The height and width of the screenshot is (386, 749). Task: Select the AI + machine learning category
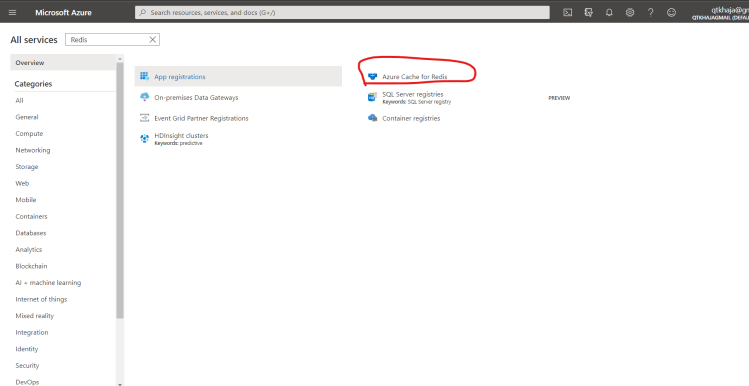48,283
